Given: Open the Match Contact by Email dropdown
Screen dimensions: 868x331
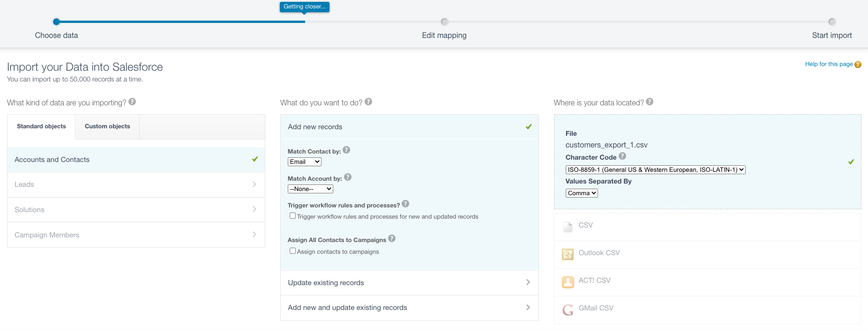Looking at the screenshot, I should (304, 162).
